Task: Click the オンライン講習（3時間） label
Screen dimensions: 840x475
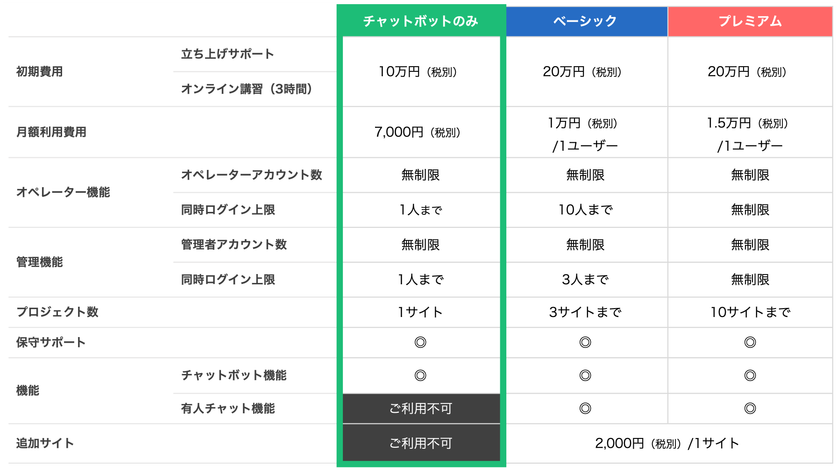Action: [246, 89]
